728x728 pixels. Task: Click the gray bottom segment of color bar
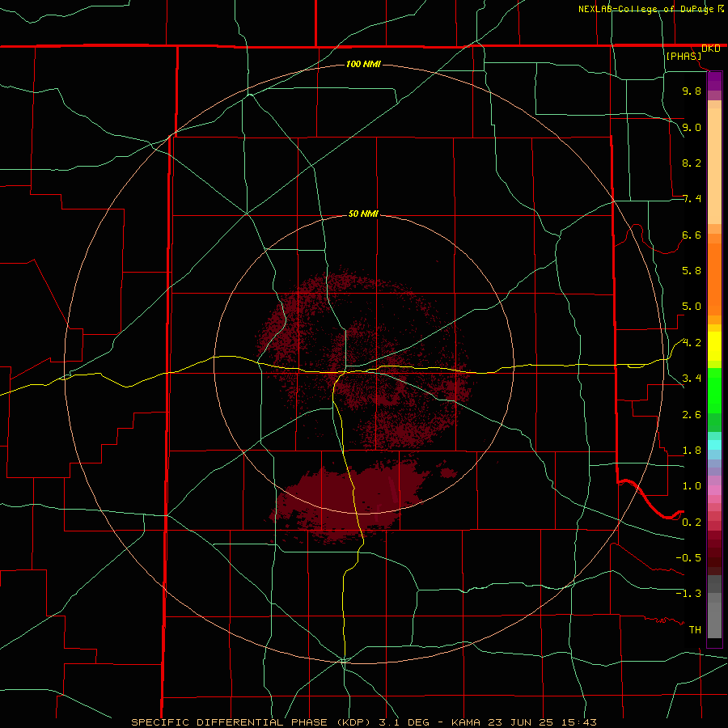(714, 620)
